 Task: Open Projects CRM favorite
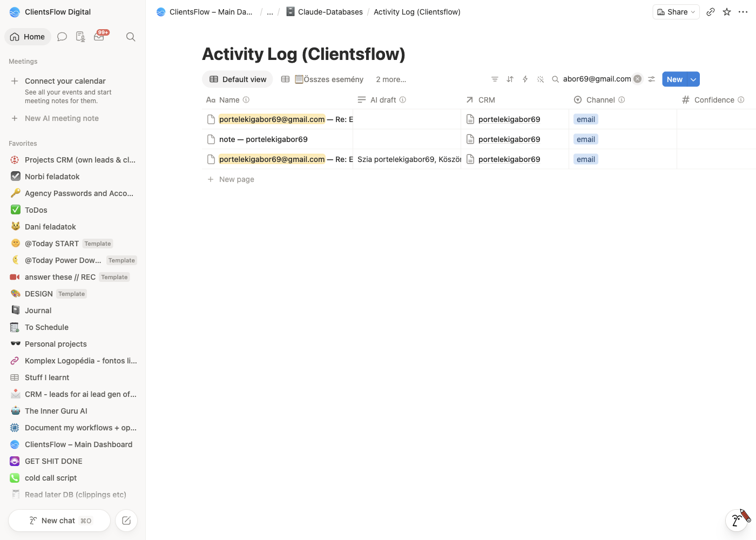(x=73, y=160)
